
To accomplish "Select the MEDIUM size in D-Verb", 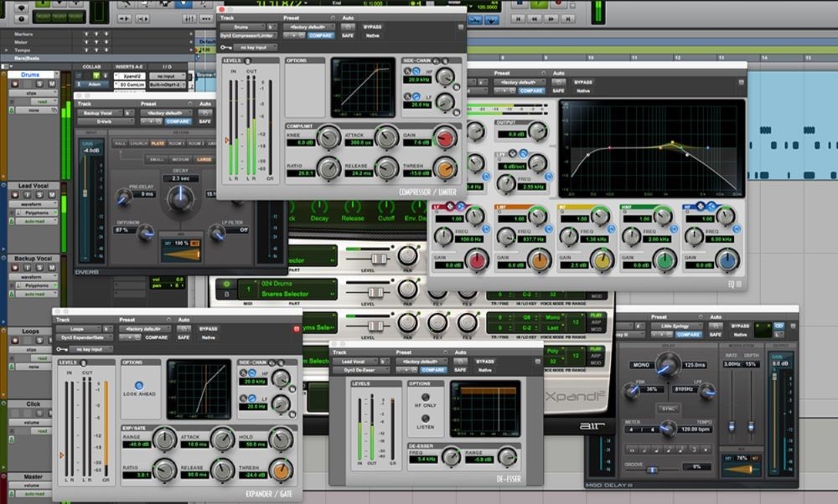I will point(181,159).
